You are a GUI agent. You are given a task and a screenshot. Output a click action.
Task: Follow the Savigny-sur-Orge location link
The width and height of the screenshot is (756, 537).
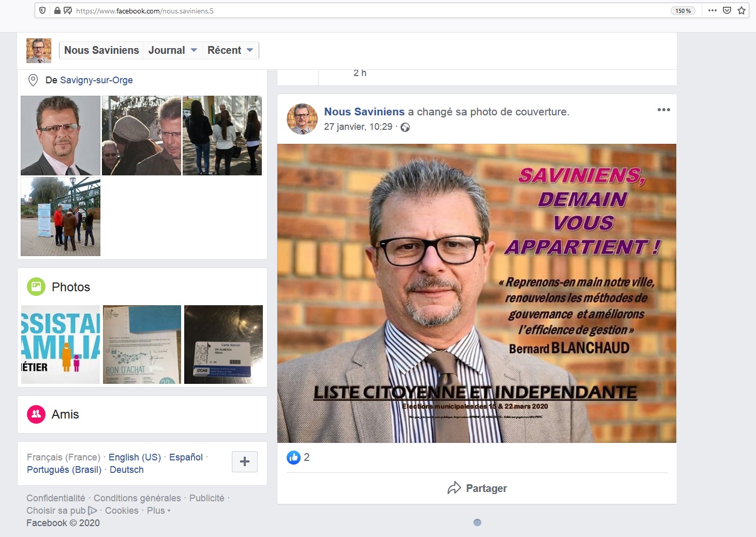coord(96,80)
